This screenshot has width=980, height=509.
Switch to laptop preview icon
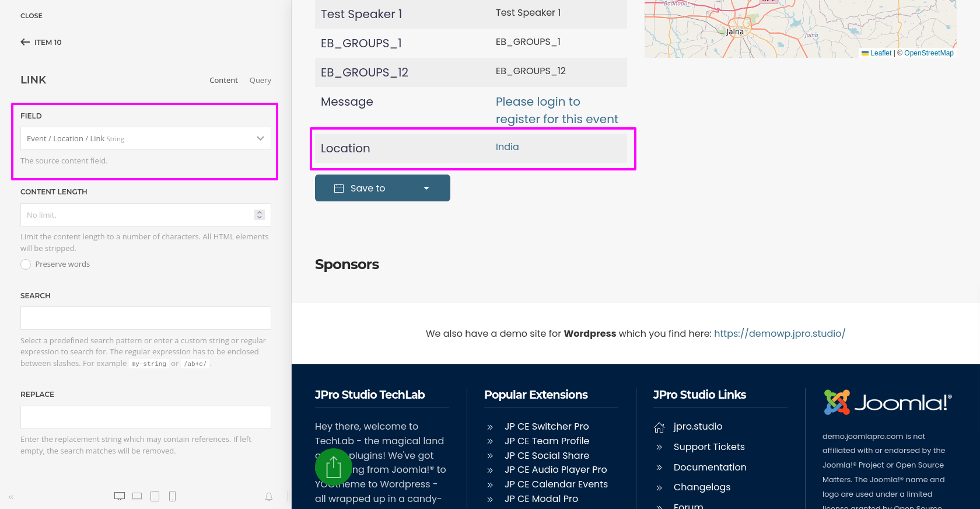[137, 496]
